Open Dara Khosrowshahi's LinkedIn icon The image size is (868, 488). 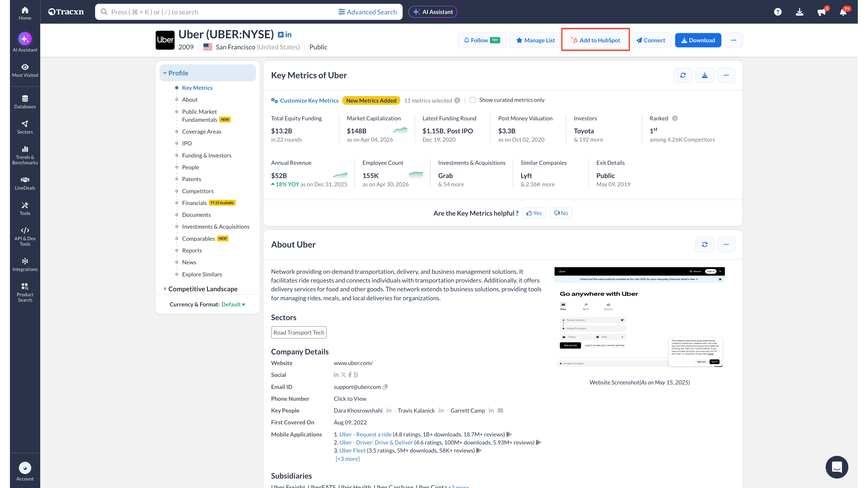389,410
